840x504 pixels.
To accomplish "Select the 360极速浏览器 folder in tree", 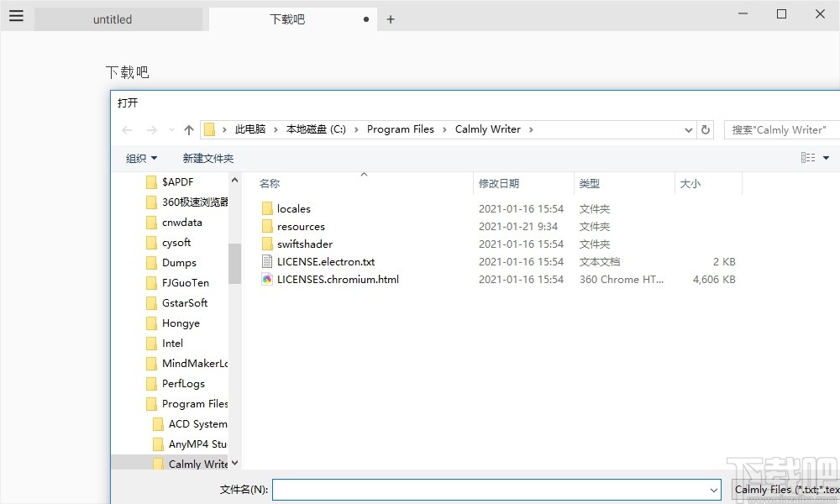I will click(x=187, y=202).
